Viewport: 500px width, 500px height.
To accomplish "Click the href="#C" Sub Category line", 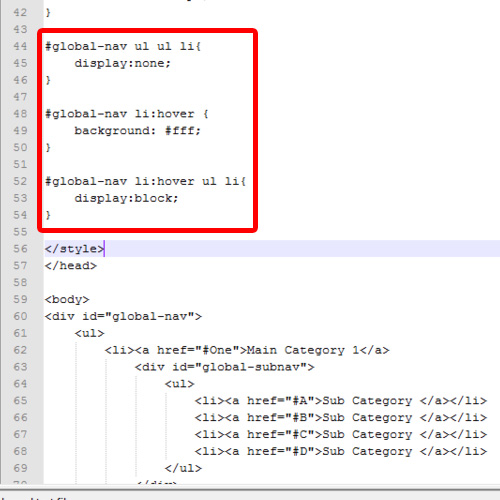I will point(341,434).
